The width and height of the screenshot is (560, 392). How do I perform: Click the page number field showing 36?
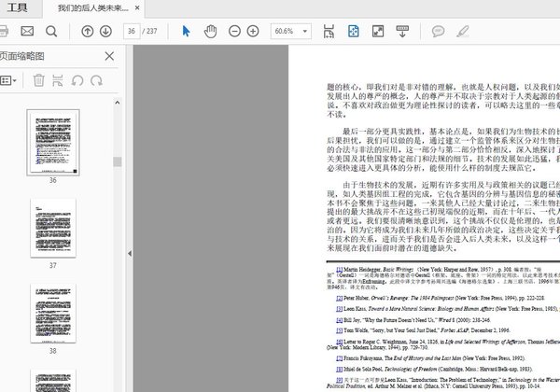132,32
